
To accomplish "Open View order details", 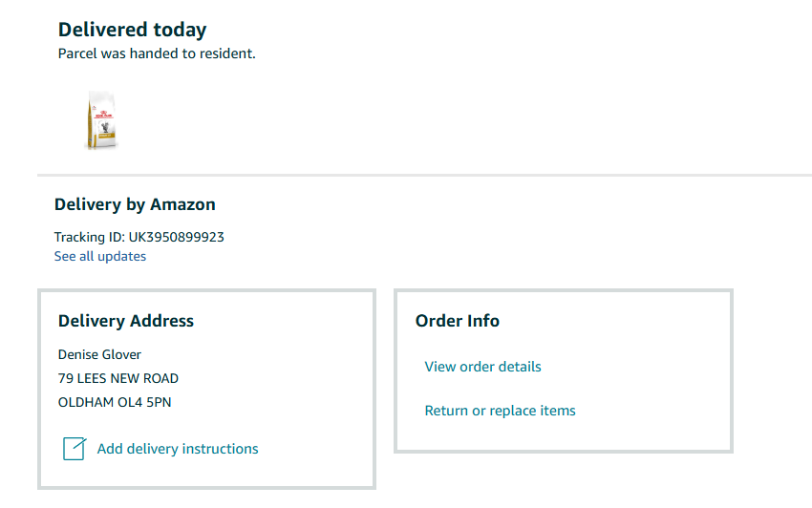I will 482,367.
